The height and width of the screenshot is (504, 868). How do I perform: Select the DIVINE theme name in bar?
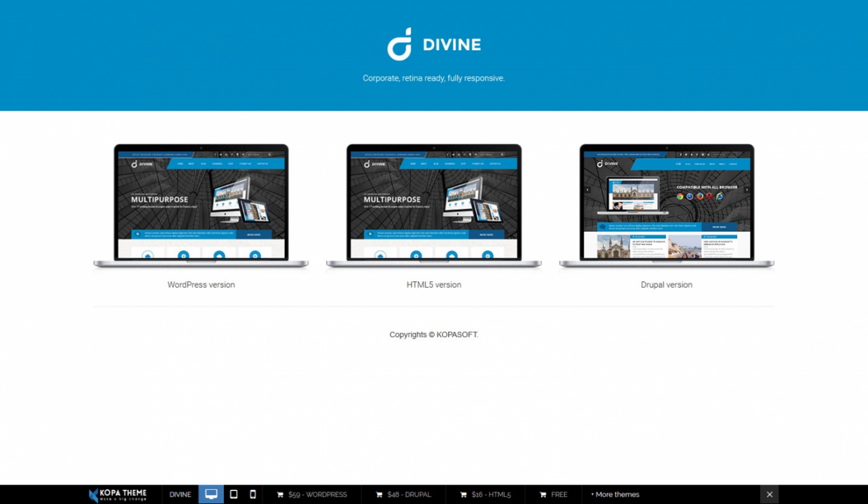[x=180, y=495]
